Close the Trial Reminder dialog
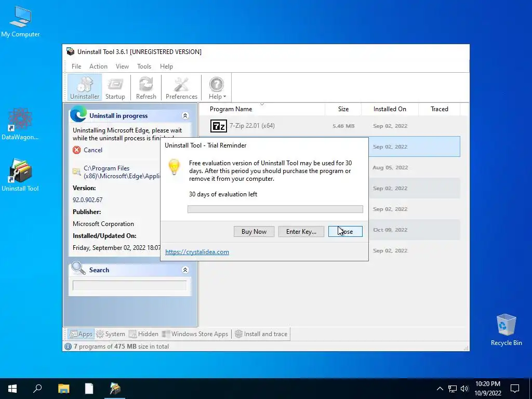The width and height of the screenshot is (532, 399). (x=345, y=231)
